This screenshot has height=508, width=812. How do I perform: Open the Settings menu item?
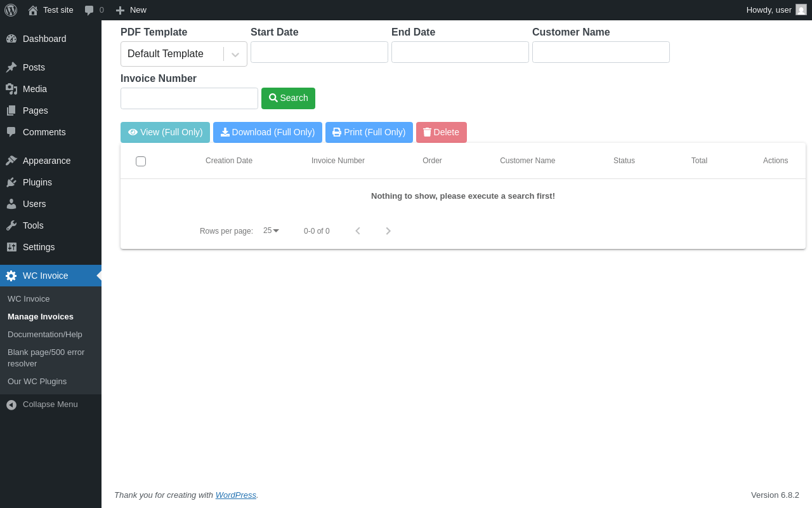point(51,247)
